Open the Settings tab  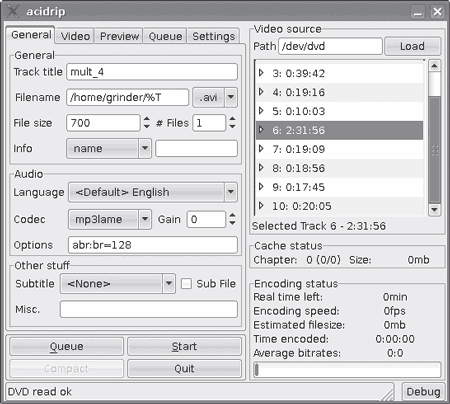tap(214, 36)
